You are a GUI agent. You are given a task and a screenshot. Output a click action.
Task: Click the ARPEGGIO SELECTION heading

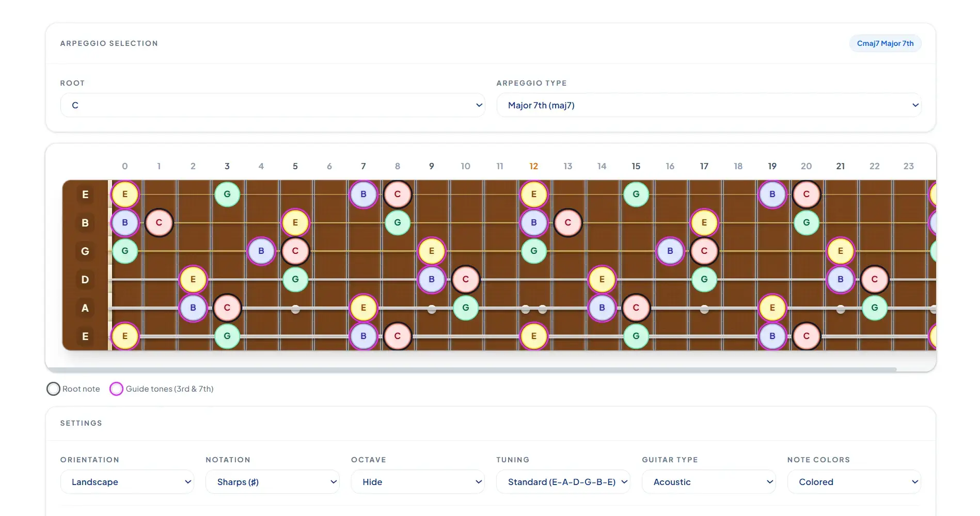(109, 43)
